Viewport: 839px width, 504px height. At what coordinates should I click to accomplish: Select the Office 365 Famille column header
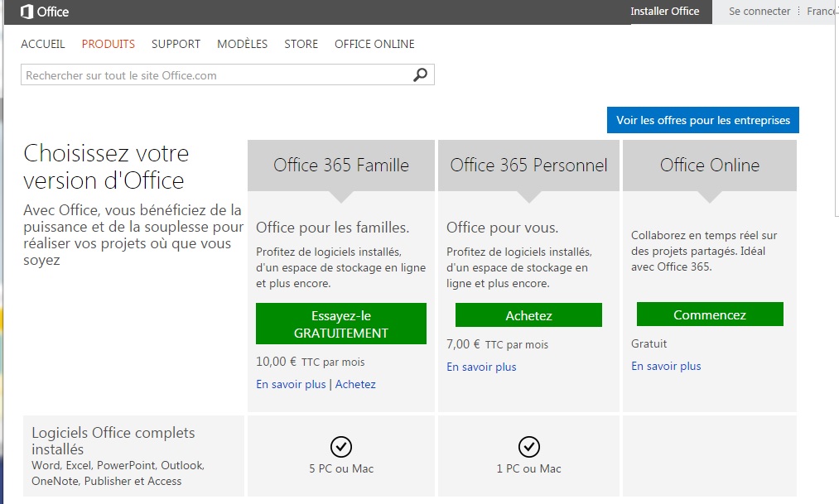(341, 166)
